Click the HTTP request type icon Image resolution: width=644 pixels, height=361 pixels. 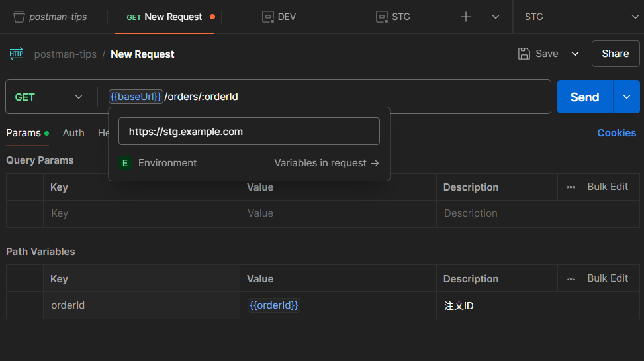(x=17, y=54)
